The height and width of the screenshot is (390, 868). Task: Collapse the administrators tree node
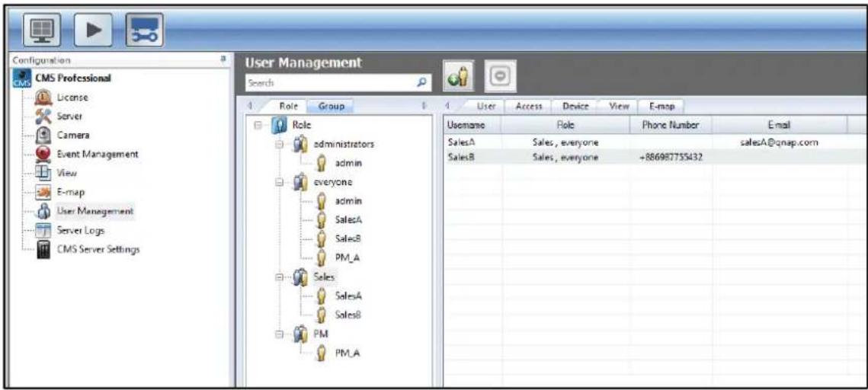[x=280, y=145]
